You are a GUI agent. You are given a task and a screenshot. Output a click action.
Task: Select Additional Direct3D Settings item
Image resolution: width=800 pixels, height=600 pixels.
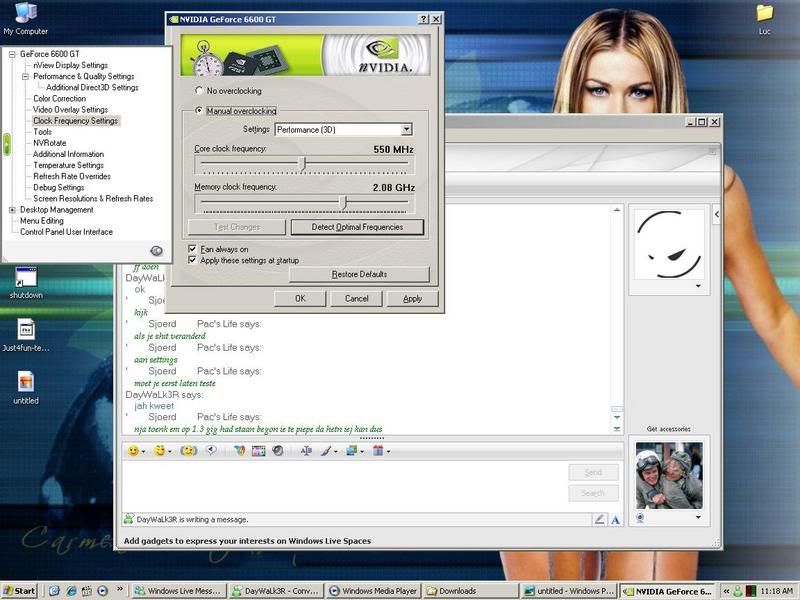click(92, 87)
